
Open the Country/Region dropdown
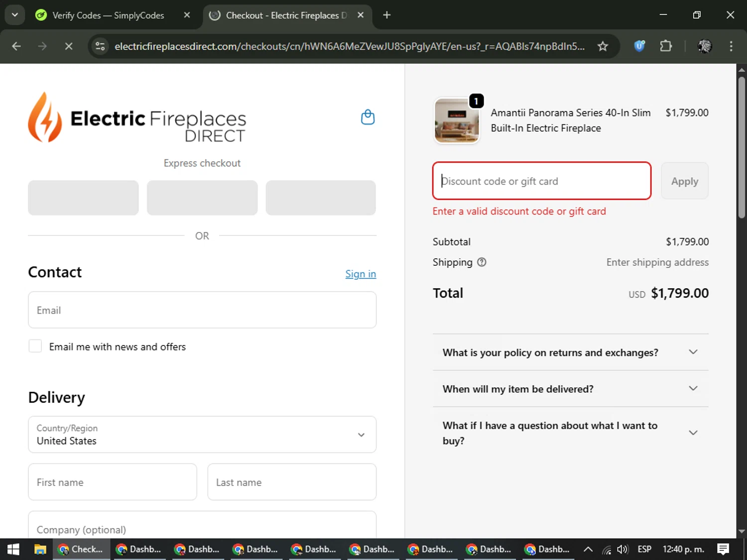202,435
